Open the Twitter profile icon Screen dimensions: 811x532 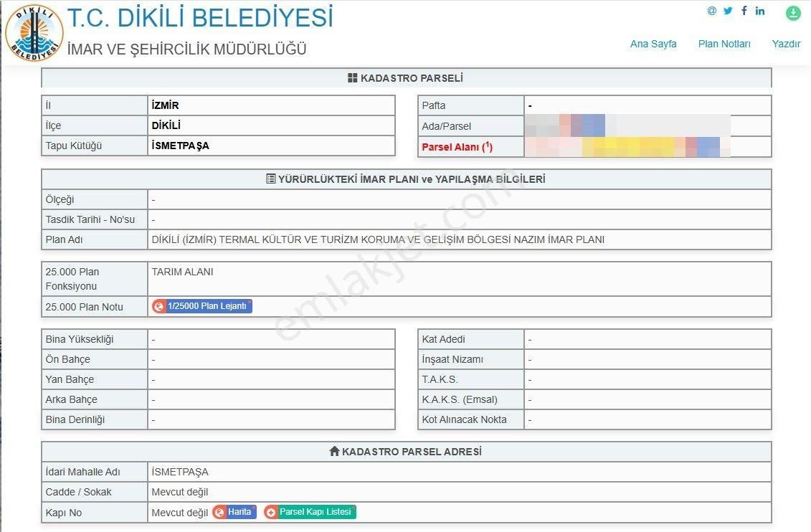point(727,11)
